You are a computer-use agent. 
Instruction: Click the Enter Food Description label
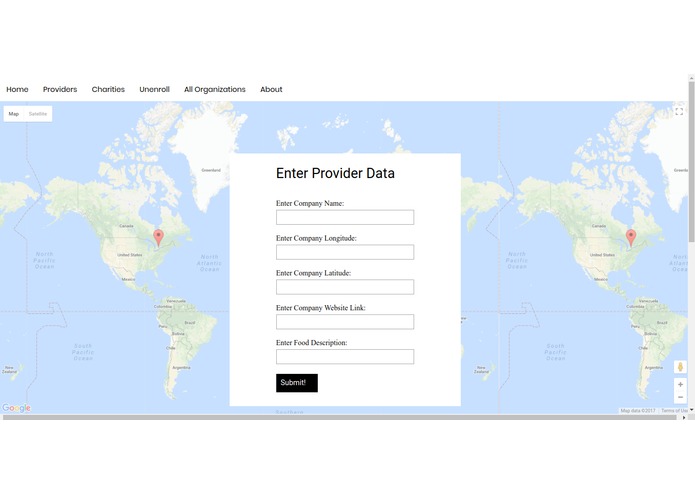click(x=312, y=342)
